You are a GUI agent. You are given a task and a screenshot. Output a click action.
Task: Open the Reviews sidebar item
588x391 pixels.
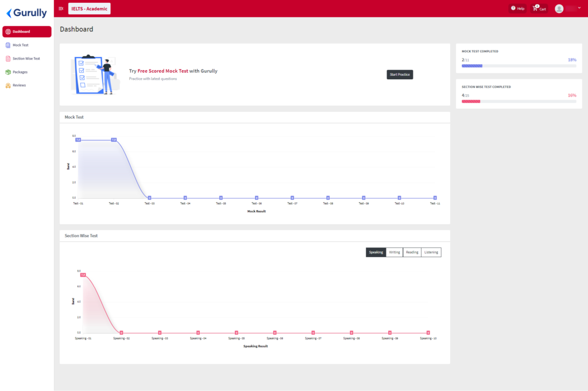click(x=26, y=86)
